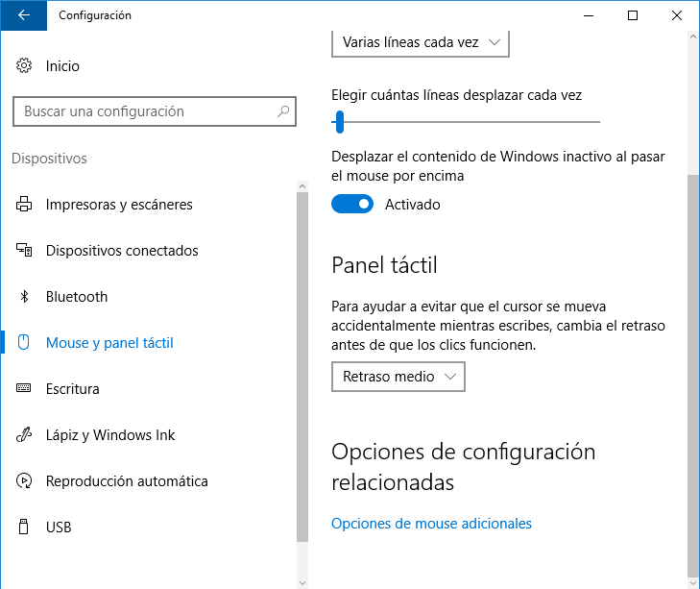Screen dimensions: 700x589
Task: Open the Bluetooth settings page
Action: click(77, 297)
